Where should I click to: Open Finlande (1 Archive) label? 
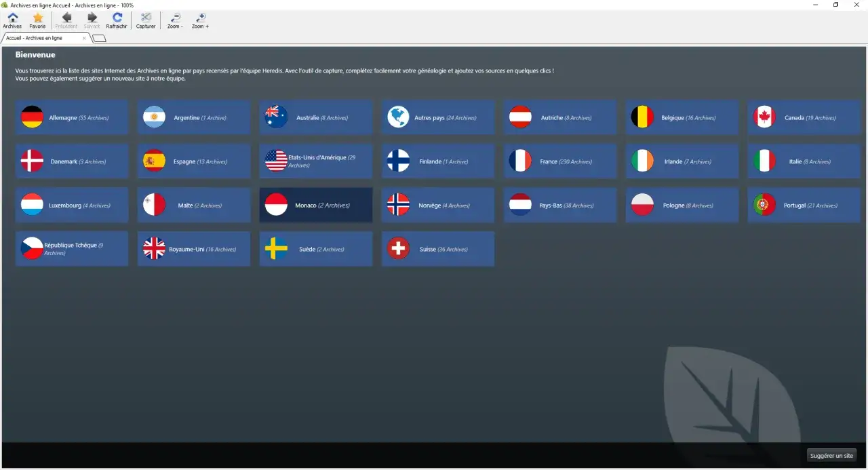(443, 162)
